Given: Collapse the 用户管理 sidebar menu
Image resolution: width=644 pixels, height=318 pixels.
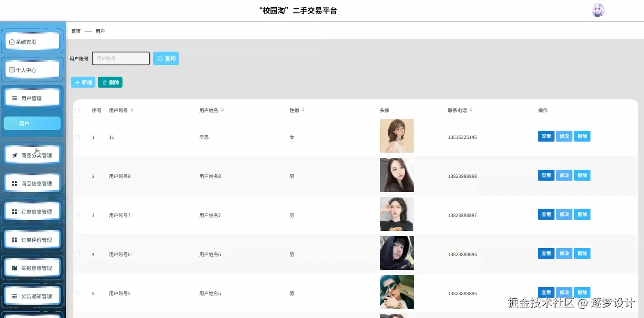Looking at the screenshot, I should coord(32,98).
